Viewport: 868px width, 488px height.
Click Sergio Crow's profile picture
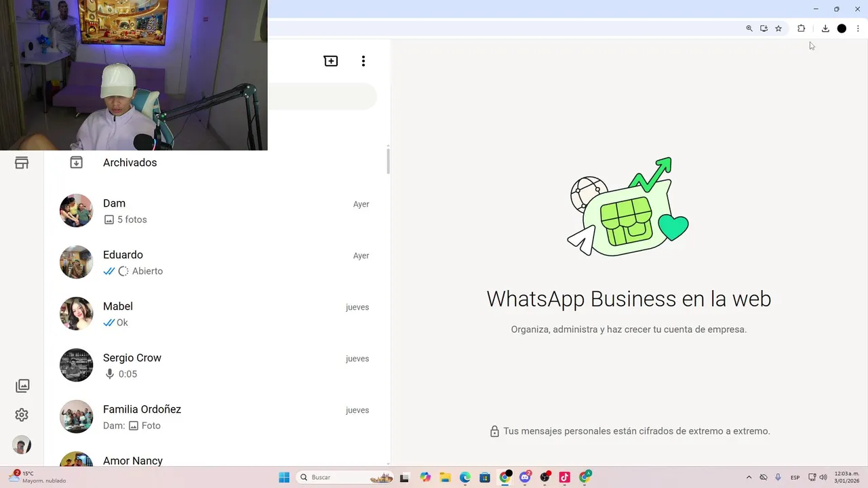point(76,365)
